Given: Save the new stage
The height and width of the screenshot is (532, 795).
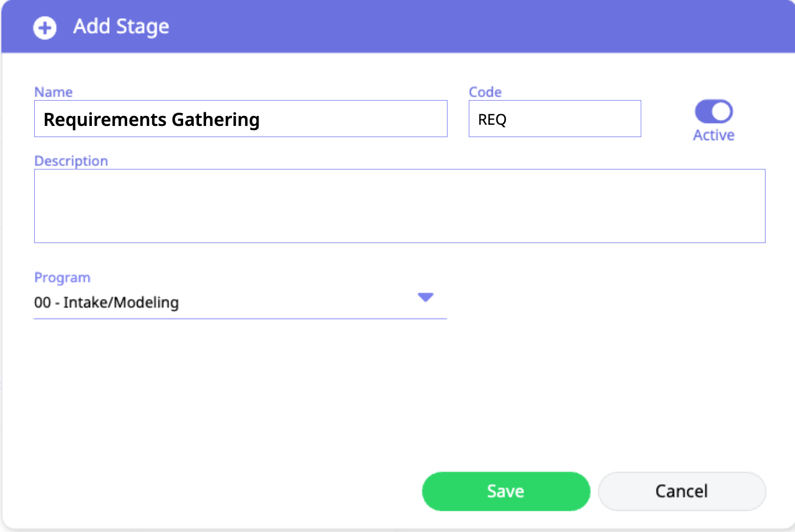Looking at the screenshot, I should [505, 491].
